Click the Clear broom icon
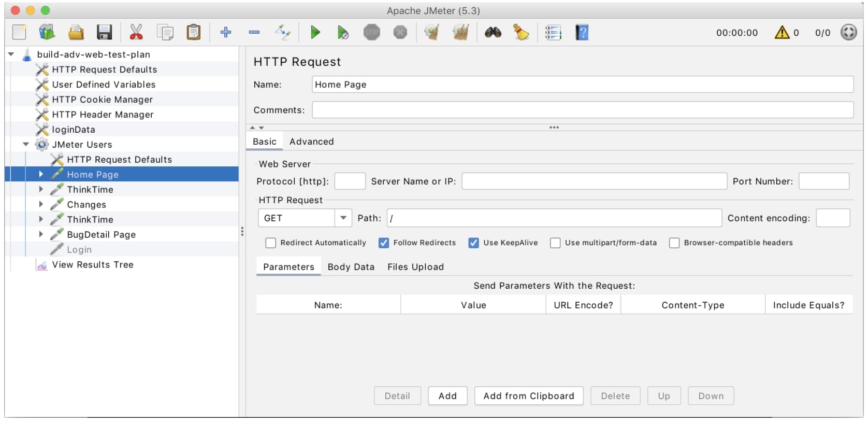The image size is (868, 423). tap(432, 32)
